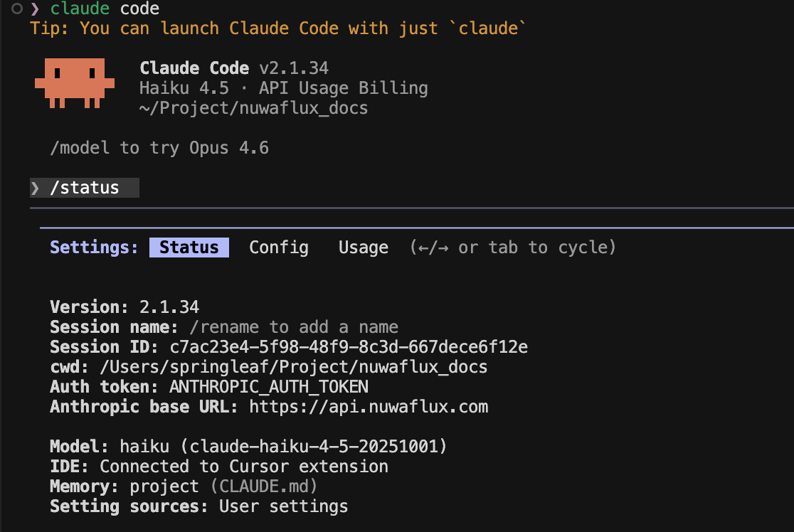The image size is (794, 532).
Task: Open the Config tab
Action: (x=279, y=247)
